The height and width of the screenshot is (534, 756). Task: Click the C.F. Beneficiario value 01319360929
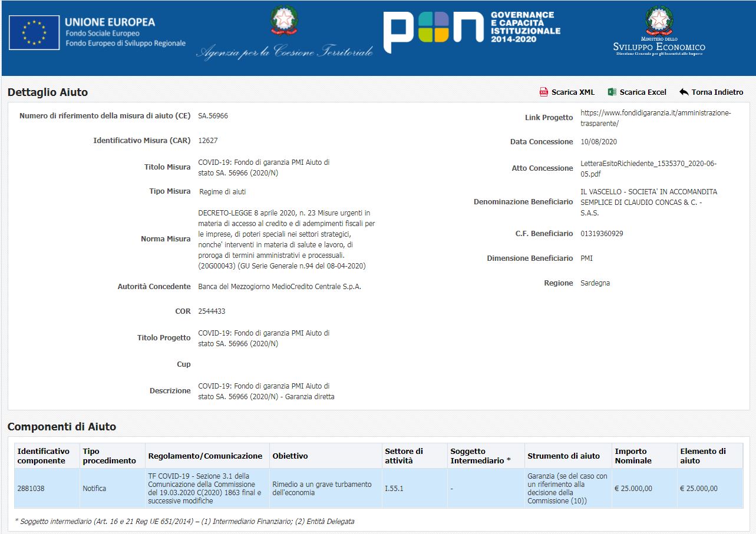pos(602,234)
